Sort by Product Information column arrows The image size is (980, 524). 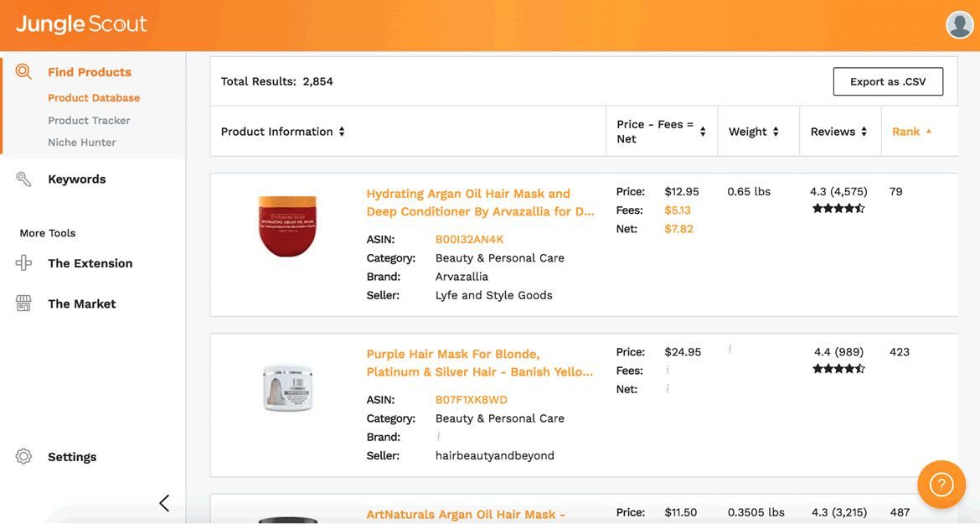coord(342,132)
